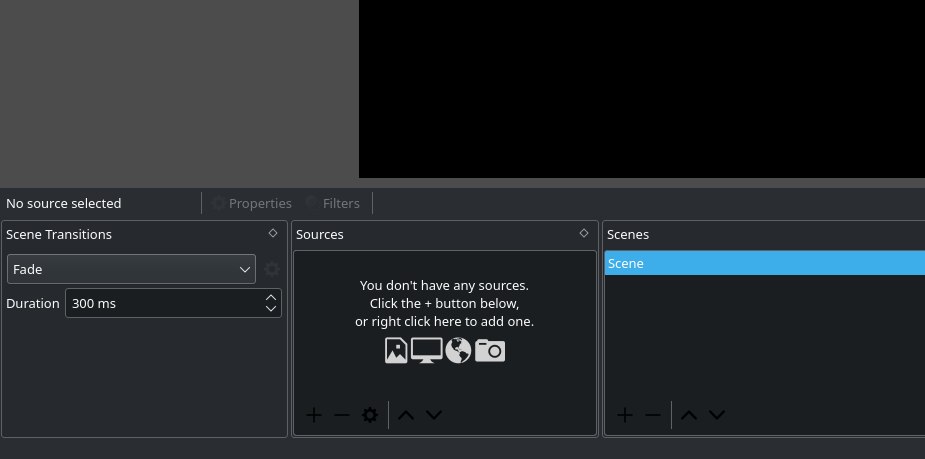Float the Scene Transitions dock diamond icon
The image size is (925, 459).
(x=273, y=233)
